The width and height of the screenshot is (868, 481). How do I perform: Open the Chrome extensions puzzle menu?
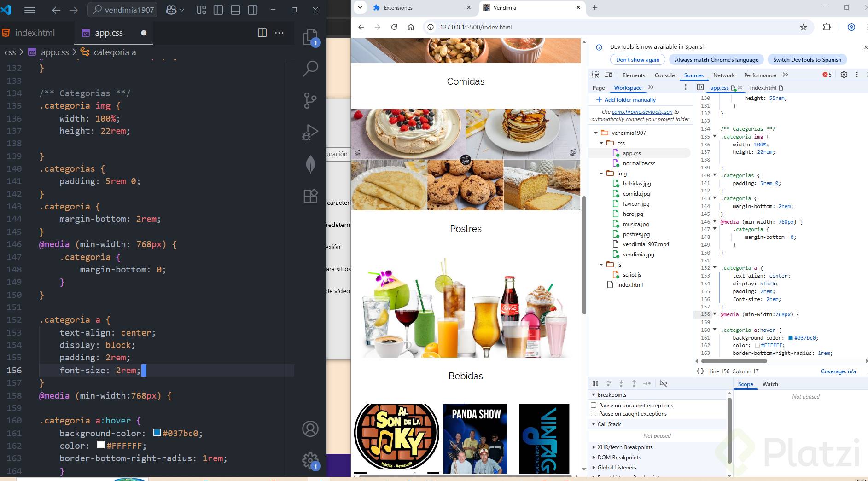click(827, 27)
